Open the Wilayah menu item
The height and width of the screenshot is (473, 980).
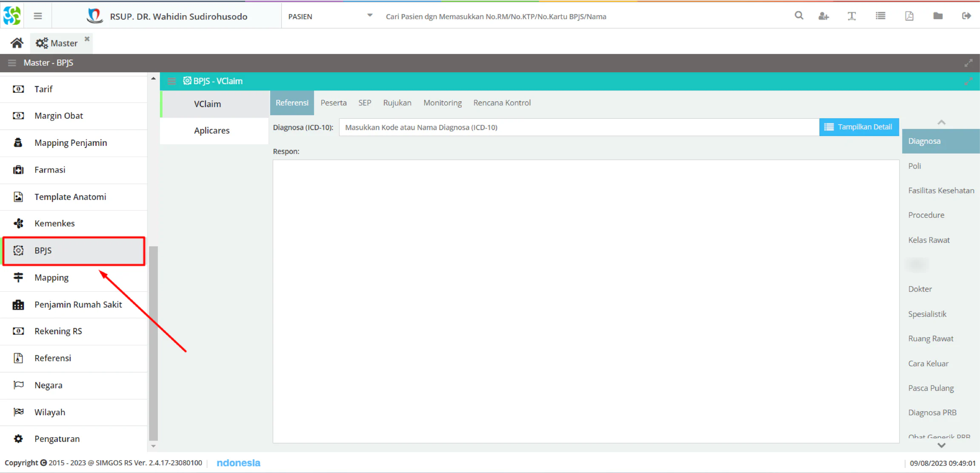74,412
